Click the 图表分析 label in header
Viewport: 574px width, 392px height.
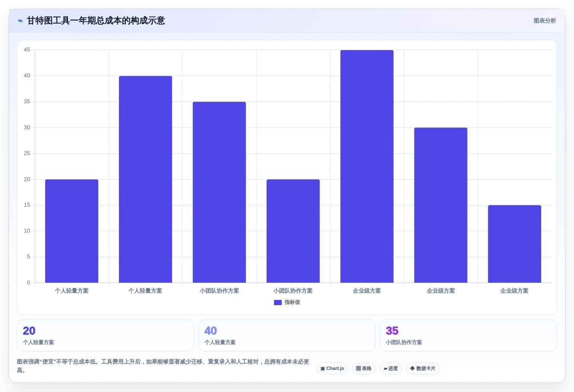coord(545,21)
